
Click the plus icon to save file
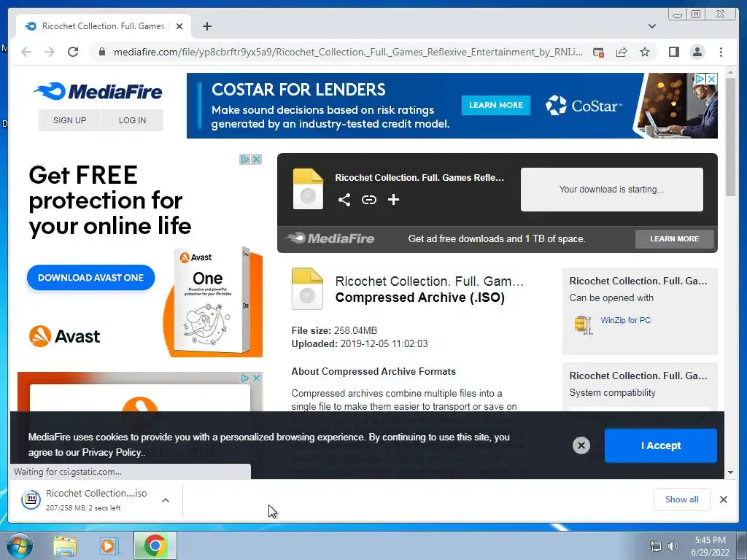click(393, 200)
